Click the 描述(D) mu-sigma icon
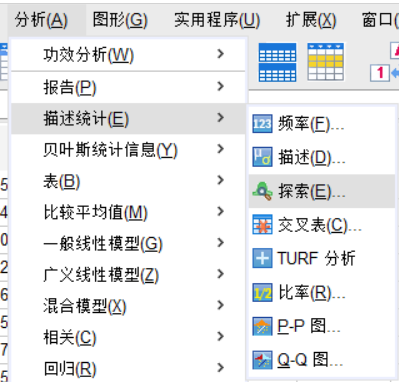The height and width of the screenshot is (382, 399). click(262, 157)
